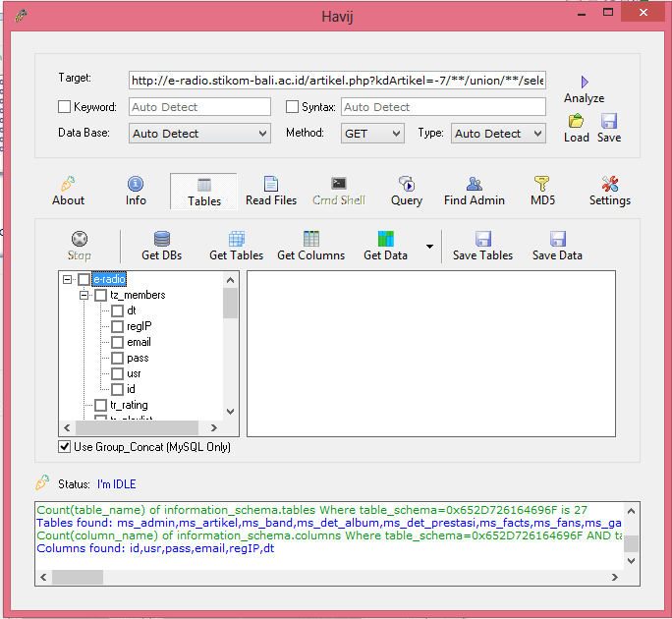Screen dimensions: 672x619
Task: Open the Info section
Action: pyautogui.click(x=136, y=192)
